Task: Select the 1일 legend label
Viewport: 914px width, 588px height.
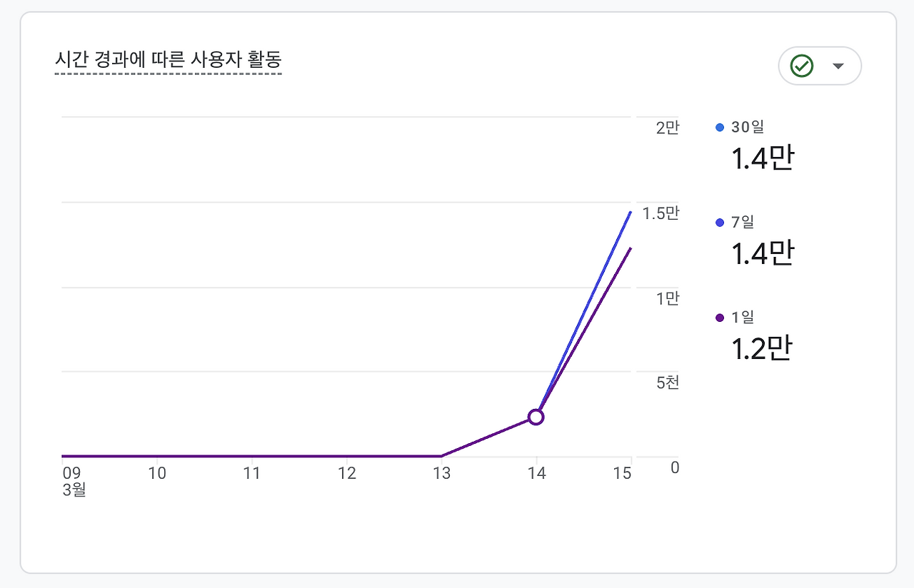Action: 743,317
